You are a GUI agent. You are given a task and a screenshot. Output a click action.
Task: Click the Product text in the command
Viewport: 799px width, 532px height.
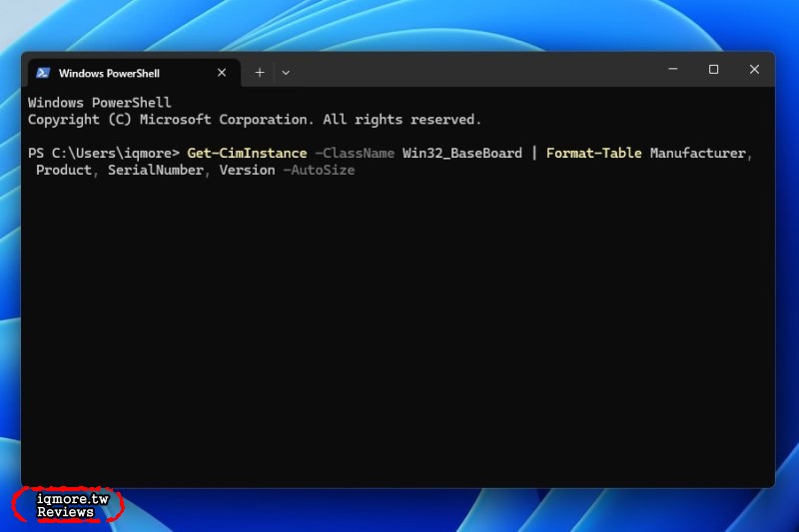64,170
